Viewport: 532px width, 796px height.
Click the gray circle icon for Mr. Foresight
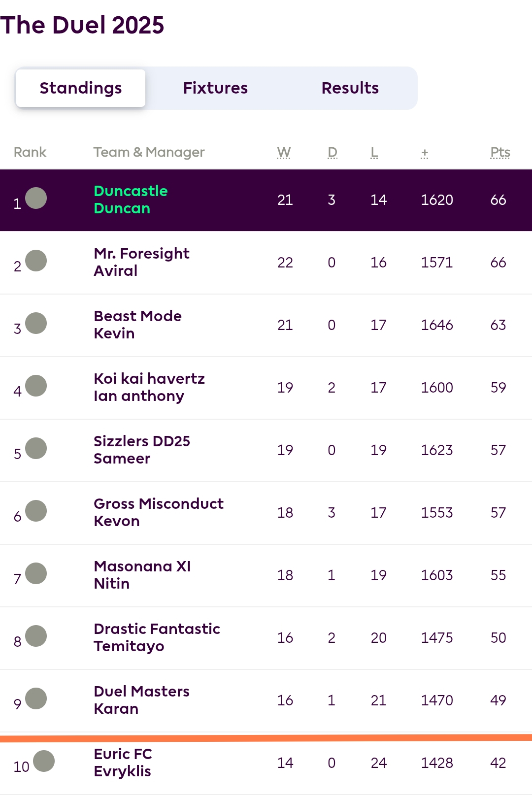coord(36,261)
